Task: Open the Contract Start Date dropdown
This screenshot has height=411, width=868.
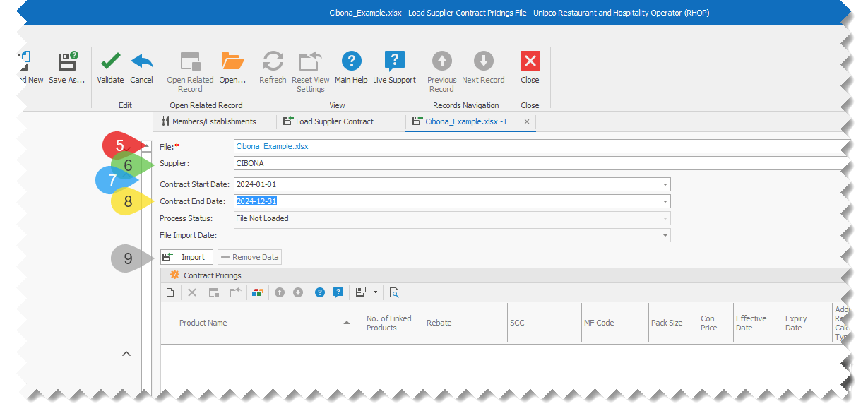Action: [x=665, y=184]
